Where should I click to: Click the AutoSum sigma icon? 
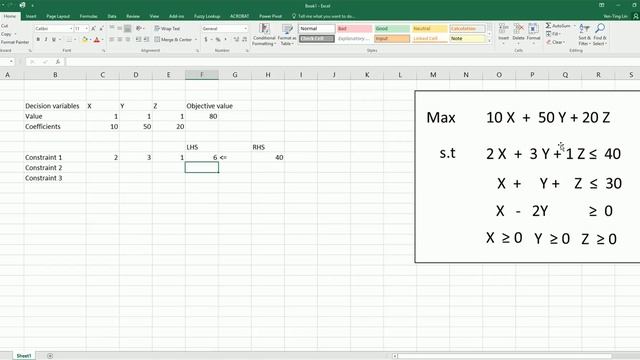(548, 26)
